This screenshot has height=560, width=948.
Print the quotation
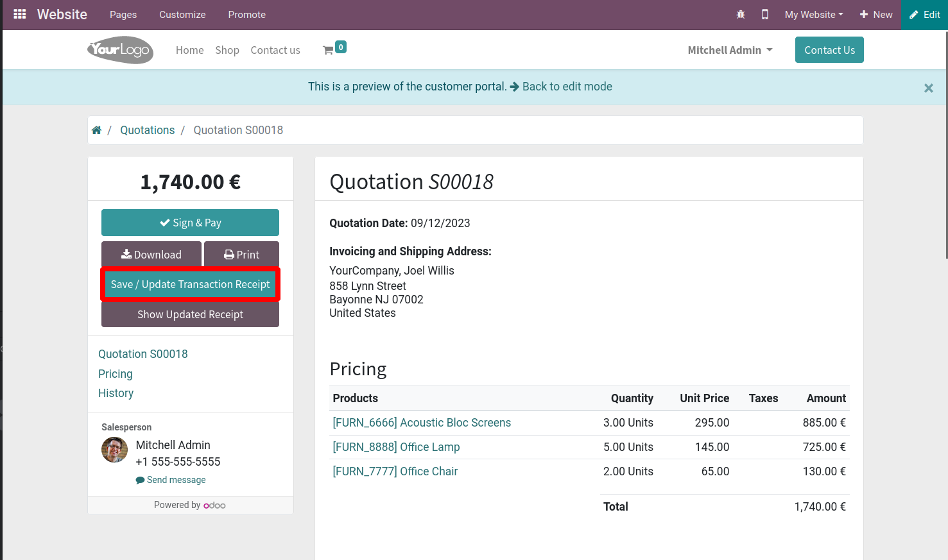(x=241, y=255)
